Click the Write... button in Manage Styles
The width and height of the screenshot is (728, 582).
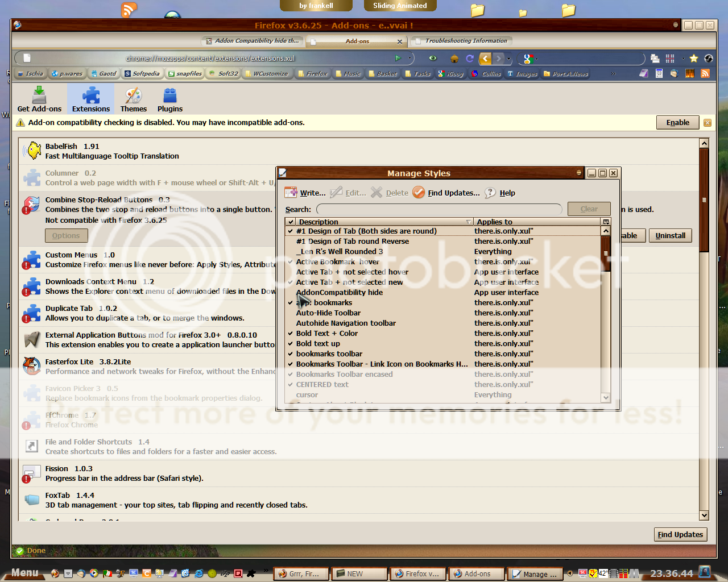tap(305, 193)
